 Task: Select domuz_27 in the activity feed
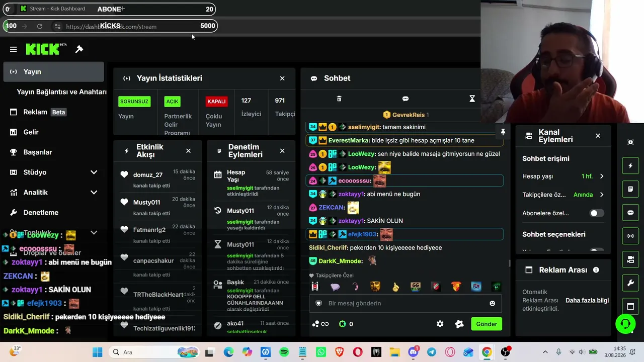(148, 175)
